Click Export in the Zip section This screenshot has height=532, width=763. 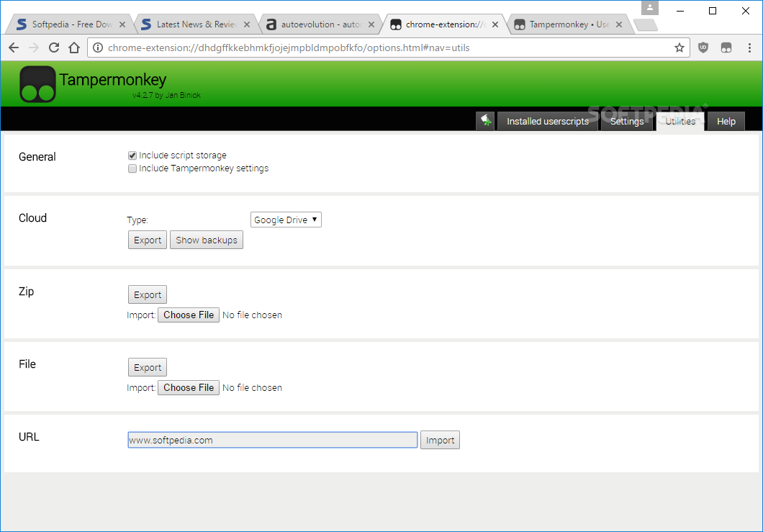pos(148,294)
